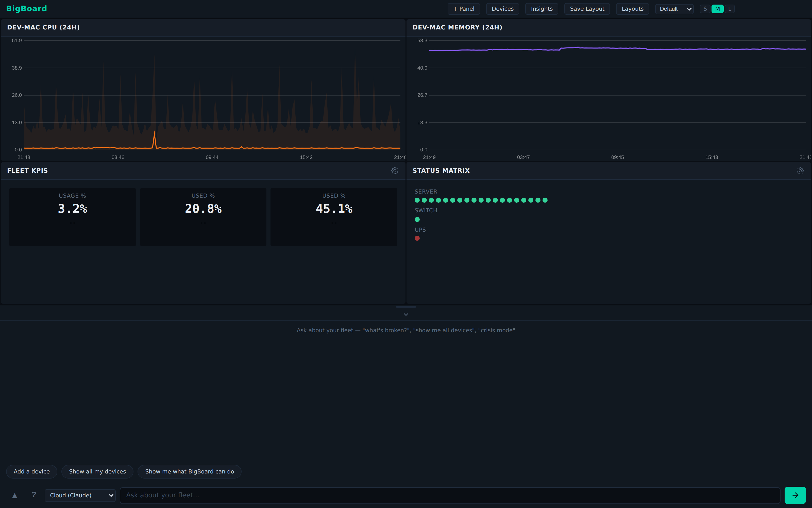Image resolution: width=812 pixels, height=508 pixels.
Task: Click Show all my devices suggestion
Action: 97,471
